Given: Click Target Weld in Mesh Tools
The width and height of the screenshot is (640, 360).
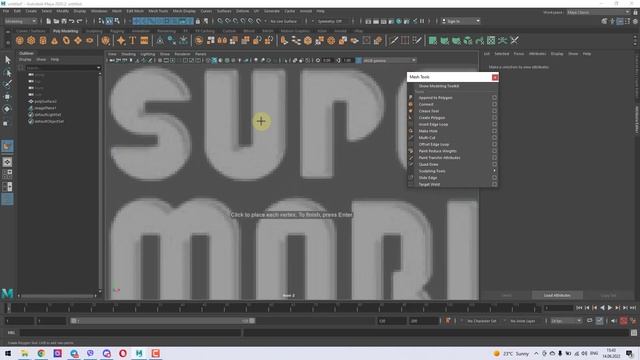Looking at the screenshot, I should coord(429,184).
